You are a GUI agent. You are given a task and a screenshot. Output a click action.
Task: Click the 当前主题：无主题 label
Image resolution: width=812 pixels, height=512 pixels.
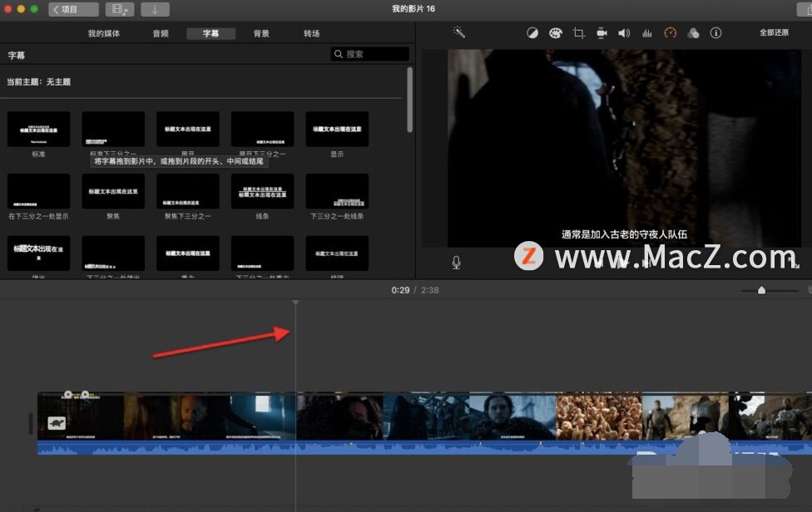39,81
